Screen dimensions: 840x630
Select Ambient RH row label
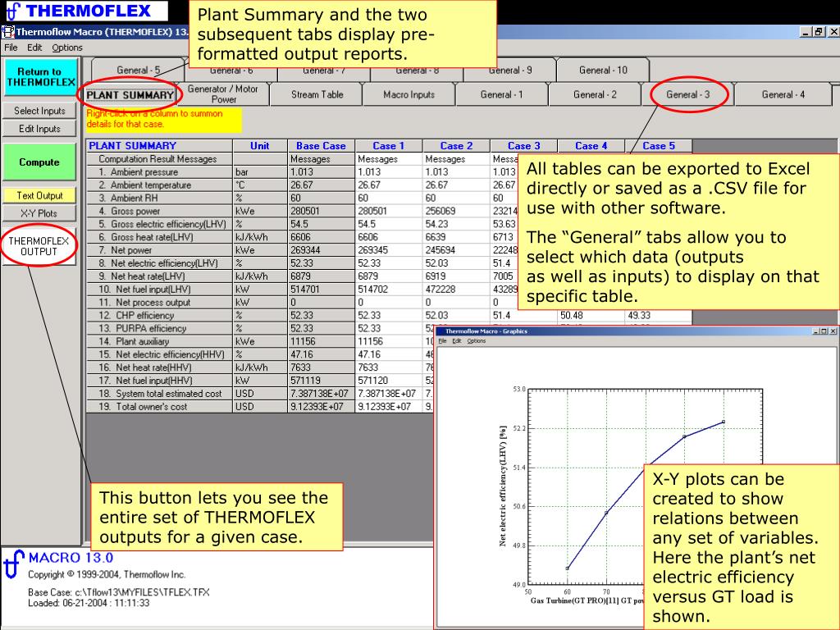point(159,198)
